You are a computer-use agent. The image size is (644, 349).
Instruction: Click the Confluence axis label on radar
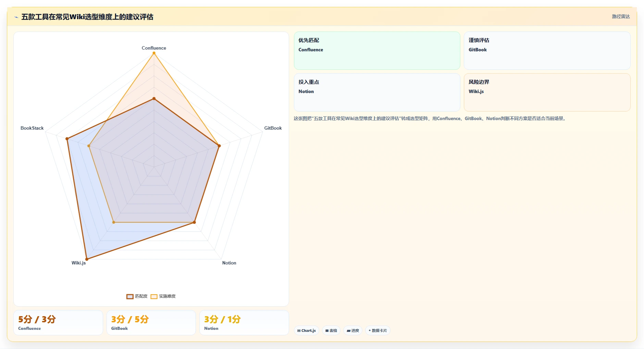(154, 48)
